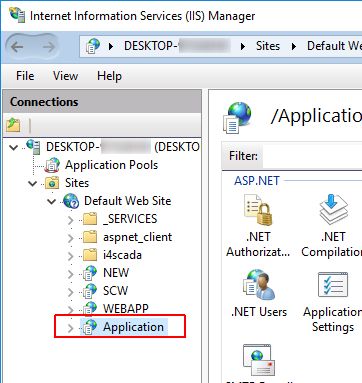Click the IIS Manager title bar icon

(x=17, y=15)
